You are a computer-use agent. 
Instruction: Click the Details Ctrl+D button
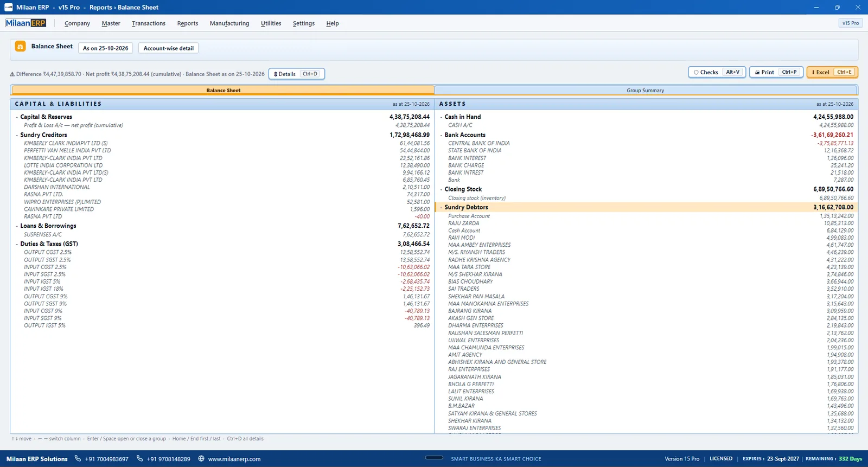297,74
